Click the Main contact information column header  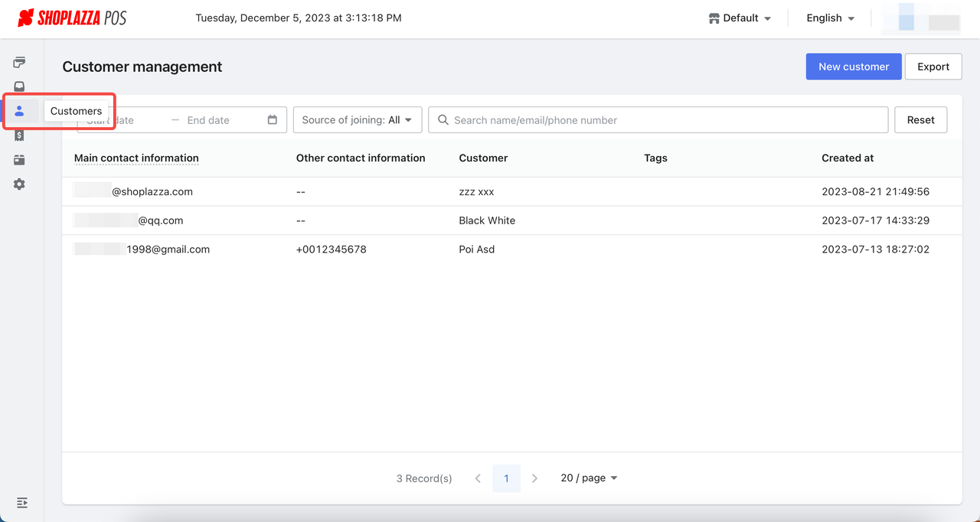[136, 158]
